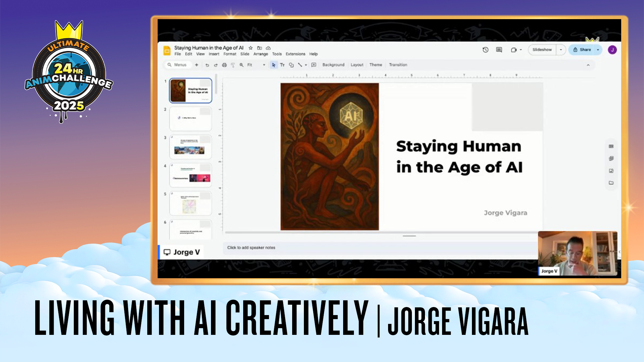Click the move to folder icon
The image size is (644, 362).
coord(259,48)
